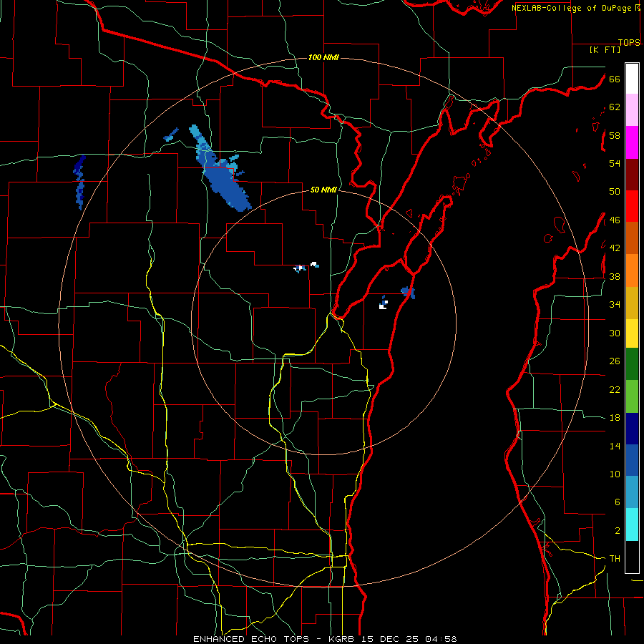Pick the yellow legend swatch
This screenshot has width=644, height=644.
click(x=632, y=333)
